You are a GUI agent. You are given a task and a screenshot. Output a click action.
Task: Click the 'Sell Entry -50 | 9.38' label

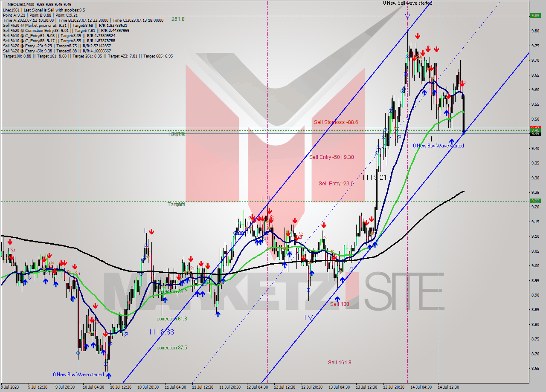pyautogui.click(x=331, y=157)
